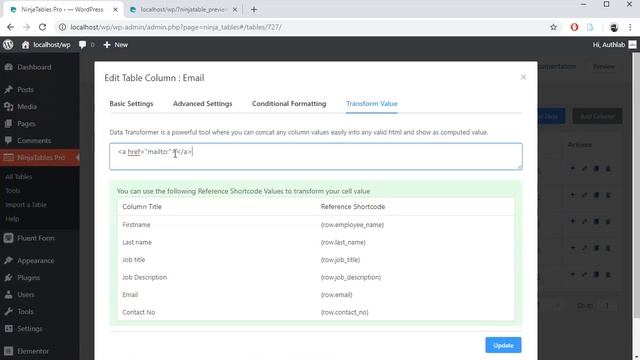Click the Job Description column title cell

[x=144, y=277]
